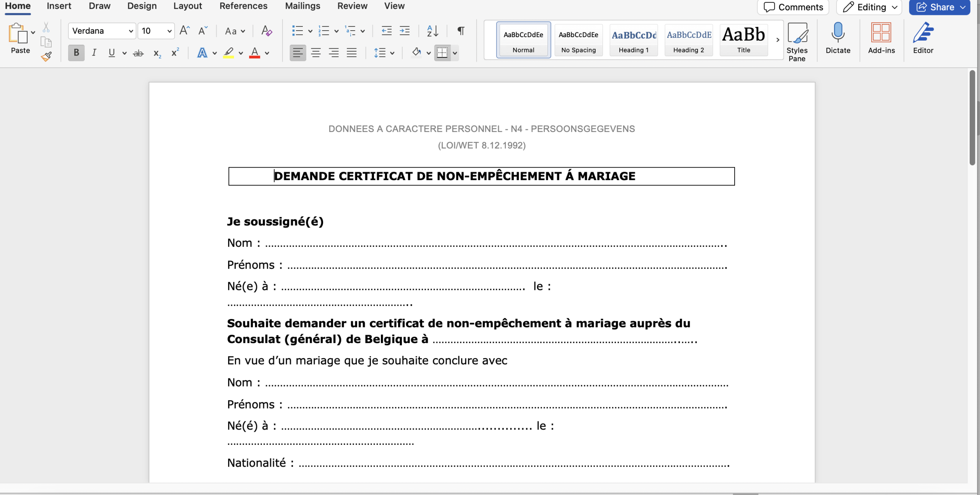The image size is (980, 495).
Task: Apply the Title style
Action: (x=744, y=40)
